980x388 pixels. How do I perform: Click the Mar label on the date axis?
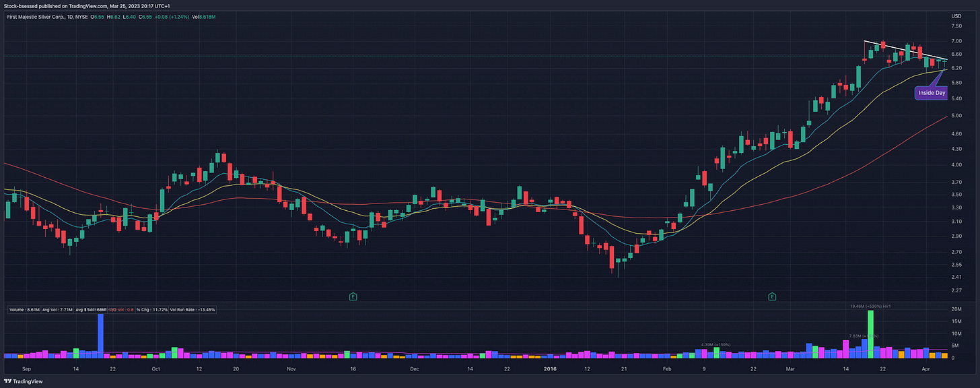[791, 369]
